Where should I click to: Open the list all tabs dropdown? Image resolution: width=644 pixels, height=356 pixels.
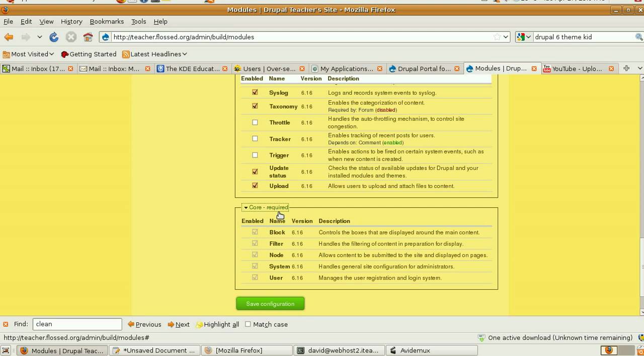[x=639, y=68]
